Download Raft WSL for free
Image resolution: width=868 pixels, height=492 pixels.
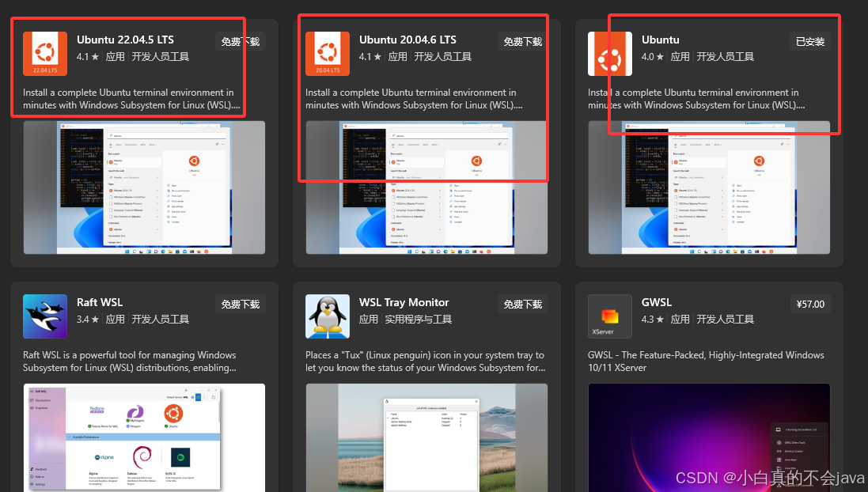click(x=241, y=304)
